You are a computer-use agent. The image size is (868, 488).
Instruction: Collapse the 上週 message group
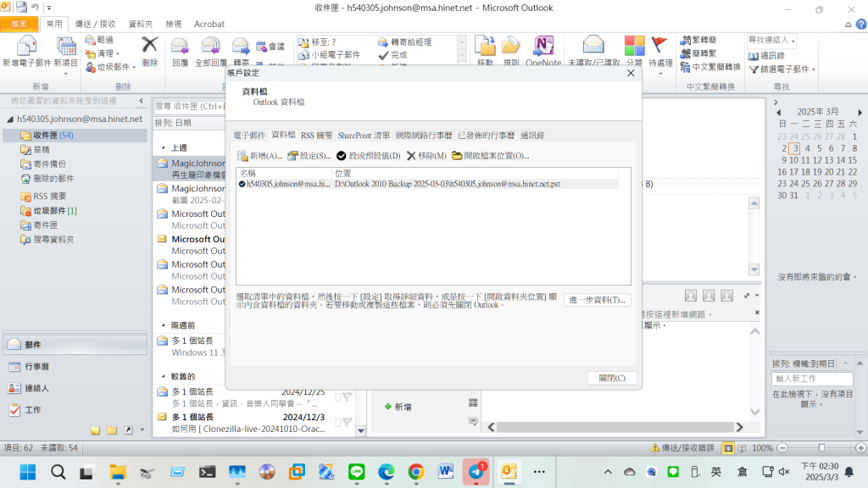point(163,148)
